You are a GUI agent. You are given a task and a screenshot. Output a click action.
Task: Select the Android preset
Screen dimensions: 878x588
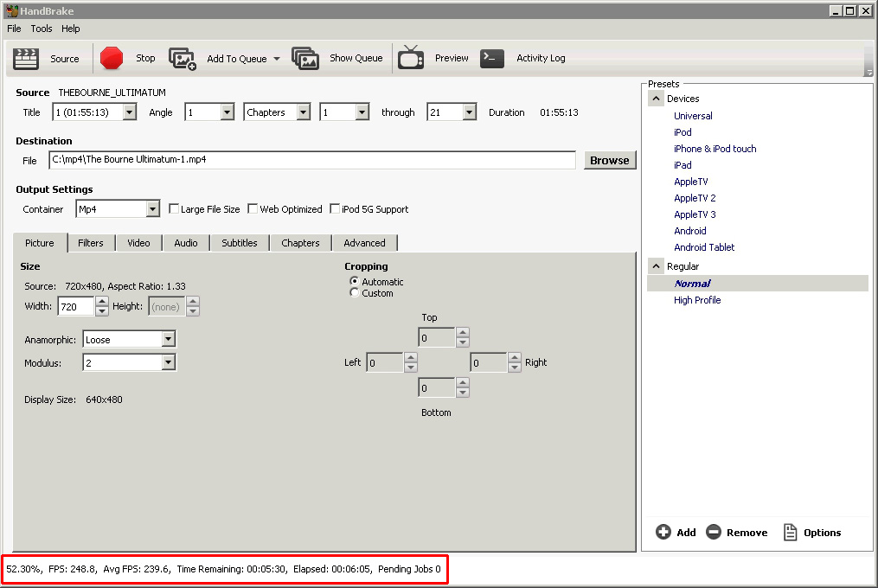coord(690,231)
